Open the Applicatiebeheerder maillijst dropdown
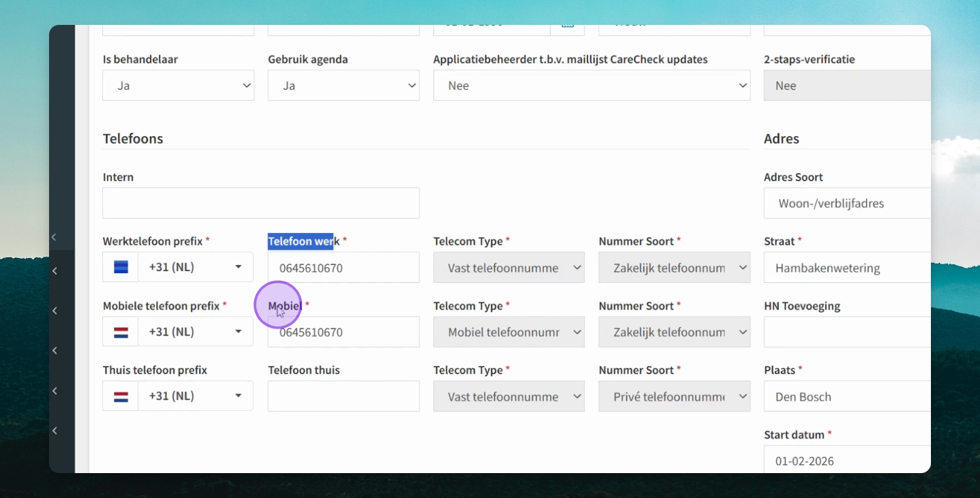The height and width of the screenshot is (498, 980). (592, 86)
